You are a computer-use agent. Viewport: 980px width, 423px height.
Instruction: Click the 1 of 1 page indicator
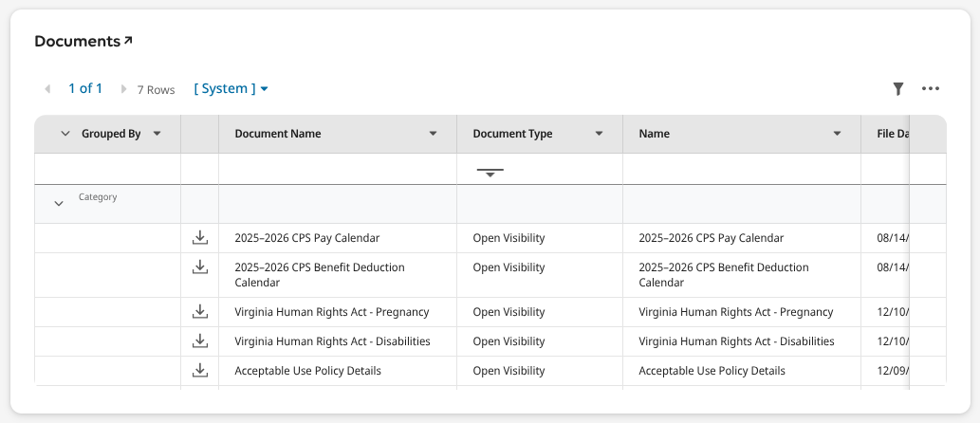[85, 89]
